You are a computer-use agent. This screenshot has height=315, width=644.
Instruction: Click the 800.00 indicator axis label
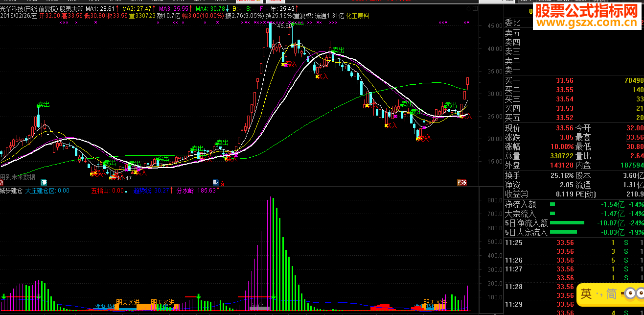[495, 200]
